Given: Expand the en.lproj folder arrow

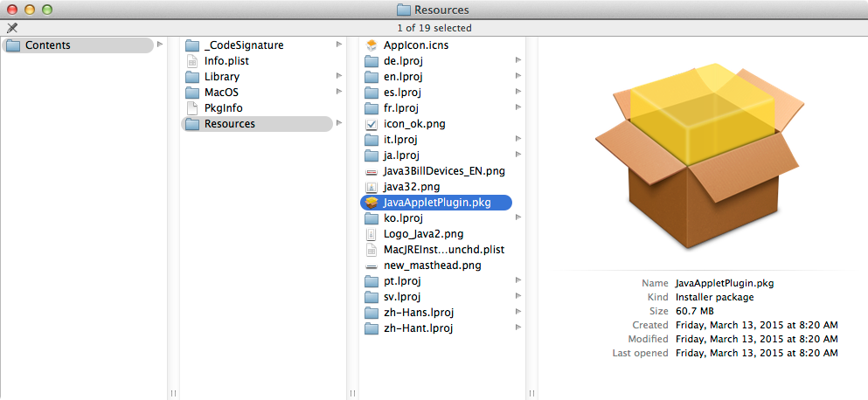Looking at the screenshot, I should pos(518,76).
